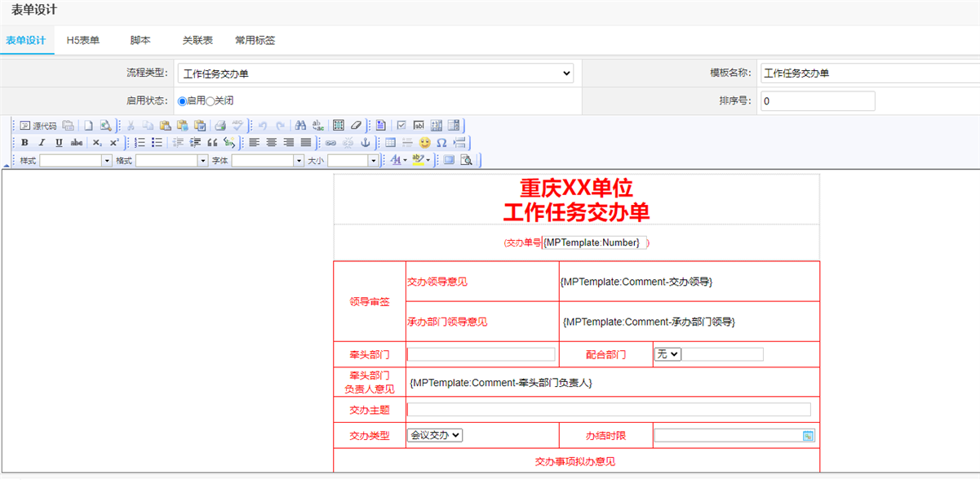This screenshot has height=480, width=980.
Task: Click the Paste from Word icon
Action: [x=199, y=126]
